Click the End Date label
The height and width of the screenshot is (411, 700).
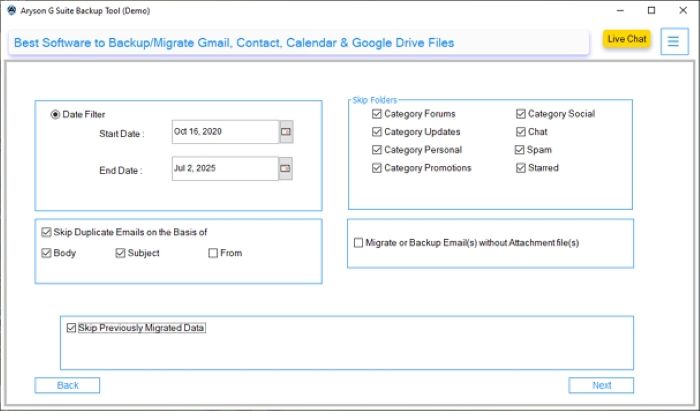click(121, 170)
